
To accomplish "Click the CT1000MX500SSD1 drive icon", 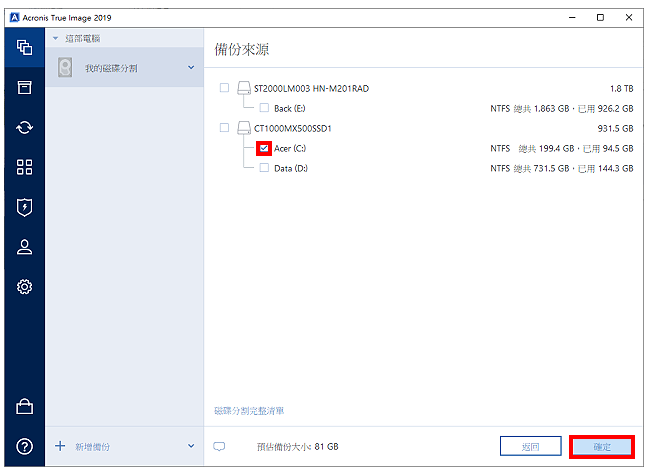I will [x=244, y=128].
